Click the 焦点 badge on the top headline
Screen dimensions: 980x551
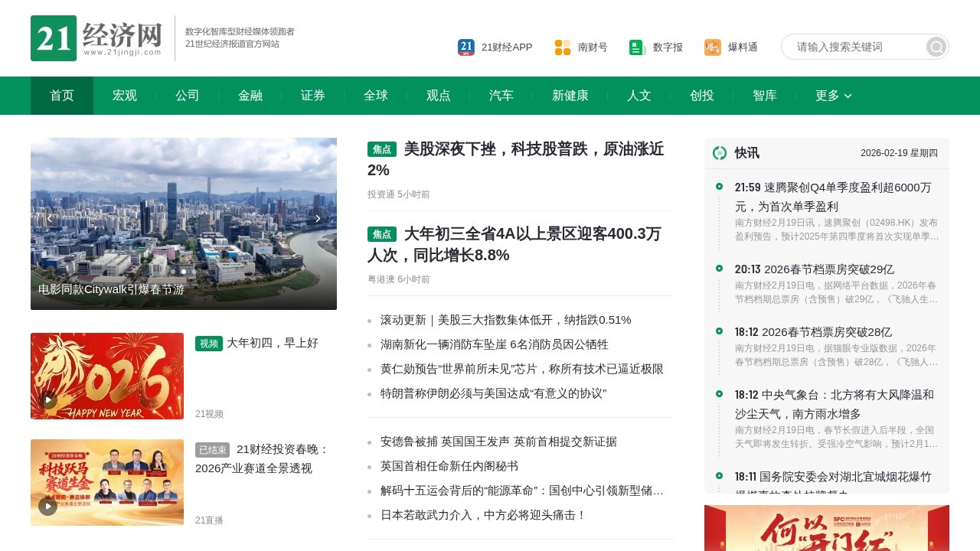[382, 150]
